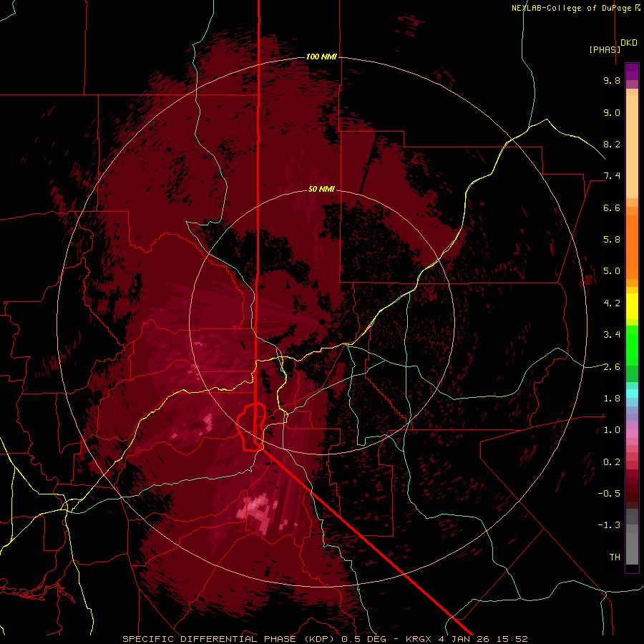Click the radar site center dot
The width and height of the screenshot is (644, 644).
pos(322,322)
